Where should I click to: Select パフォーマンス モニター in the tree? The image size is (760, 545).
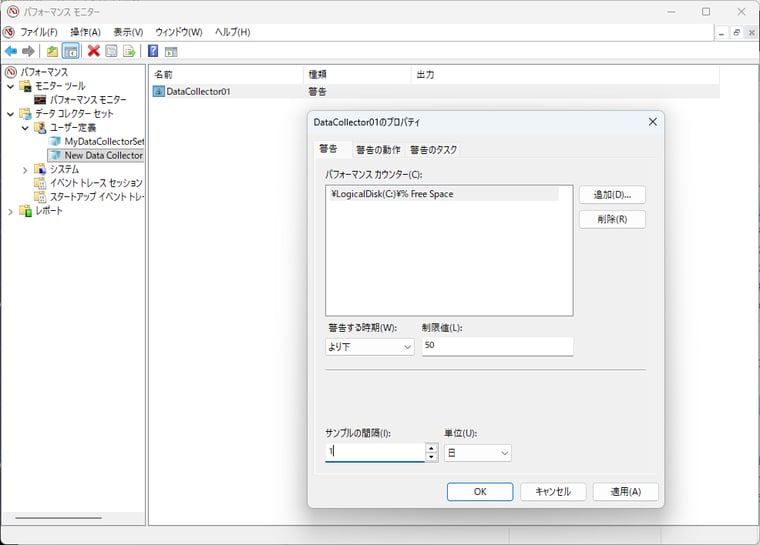tap(88, 100)
